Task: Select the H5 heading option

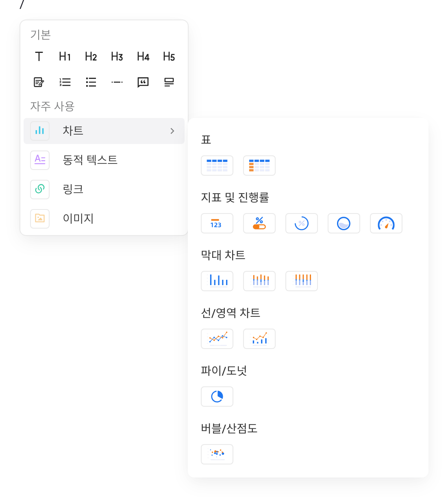Action: (169, 57)
